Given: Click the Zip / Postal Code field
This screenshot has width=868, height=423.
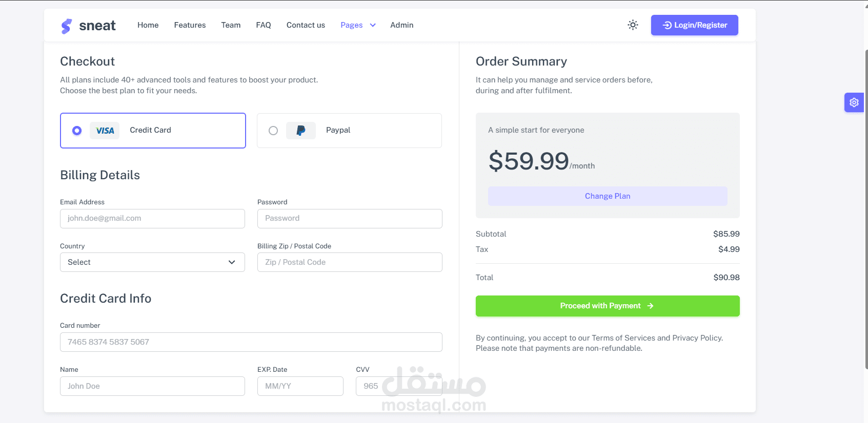Looking at the screenshot, I should [x=350, y=262].
